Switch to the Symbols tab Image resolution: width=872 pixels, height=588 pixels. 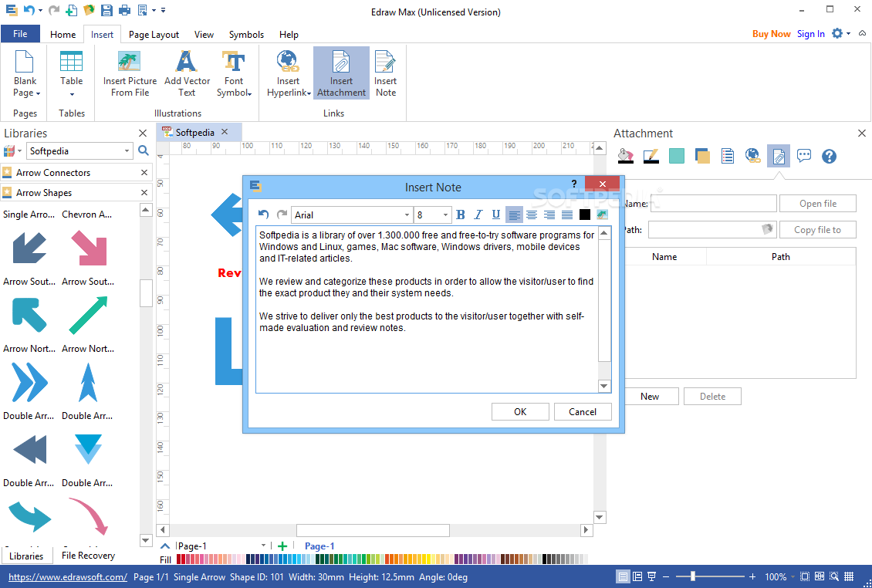(x=246, y=35)
